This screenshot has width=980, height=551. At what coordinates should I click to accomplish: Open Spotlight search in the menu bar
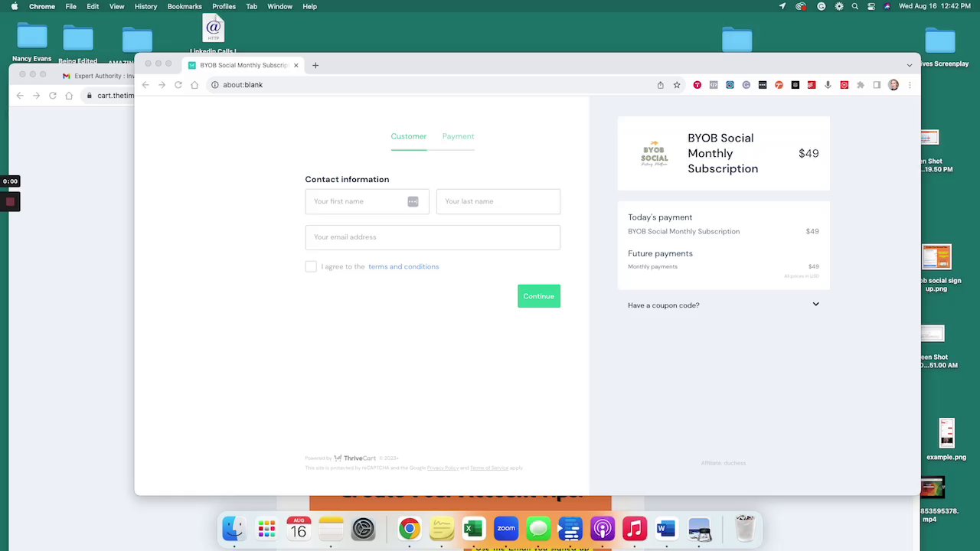point(855,6)
